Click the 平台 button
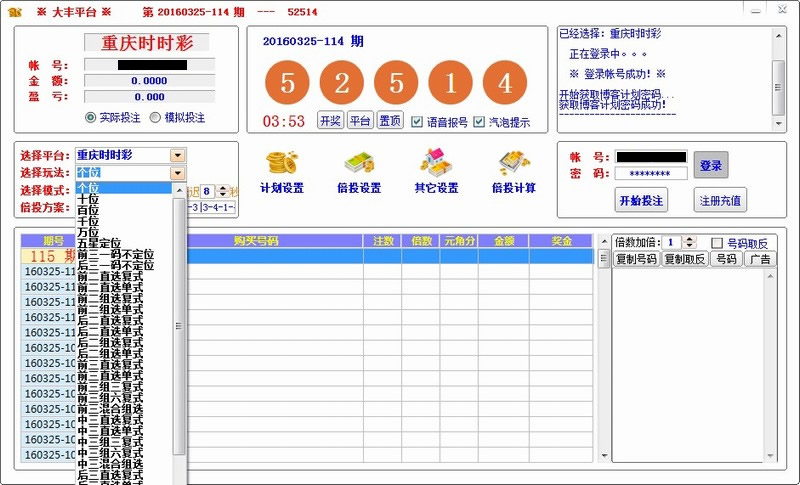This screenshot has width=800, height=485. click(360, 120)
